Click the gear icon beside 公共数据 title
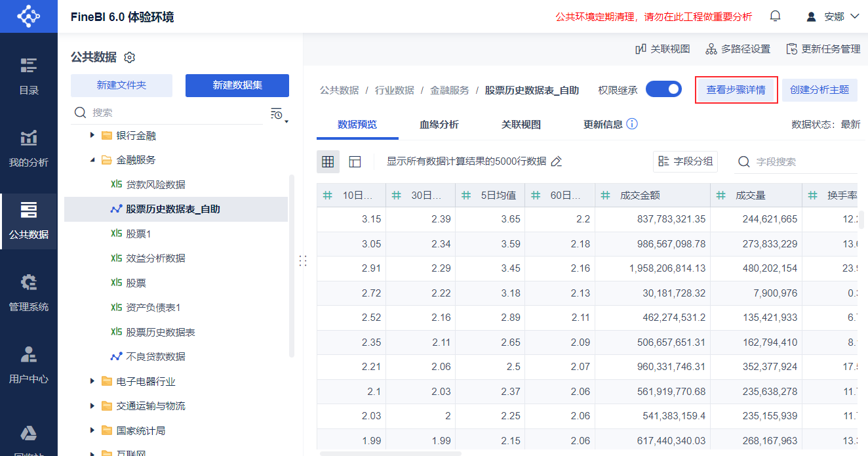Image resolution: width=868 pixels, height=456 pixels. point(130,58)
